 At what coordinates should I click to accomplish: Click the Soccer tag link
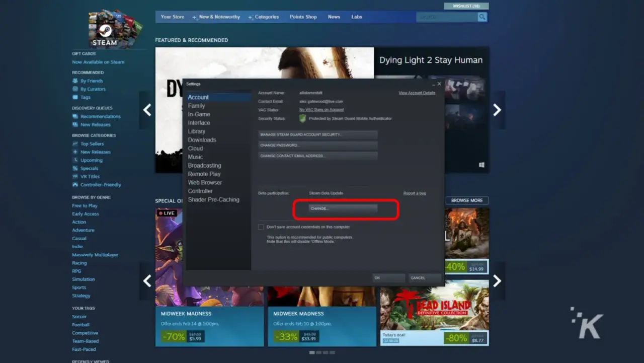pyautogui.click(x=79, y=317)
